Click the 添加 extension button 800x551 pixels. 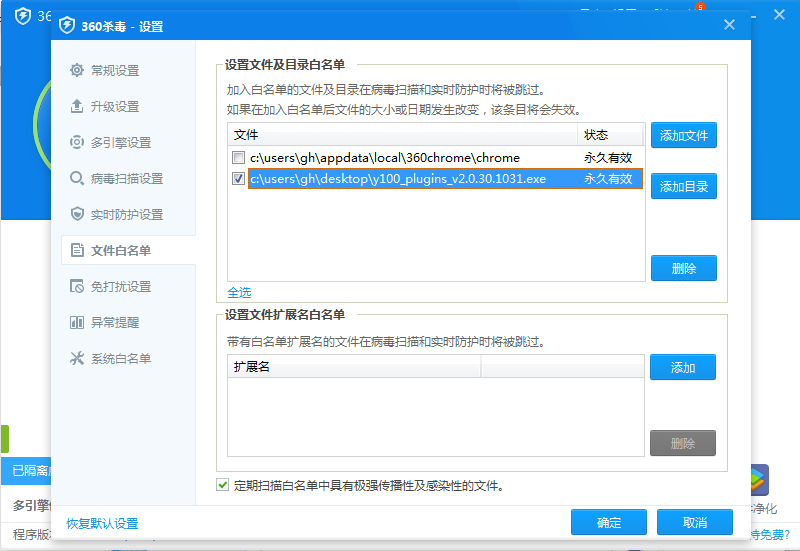tap(683, 367)
